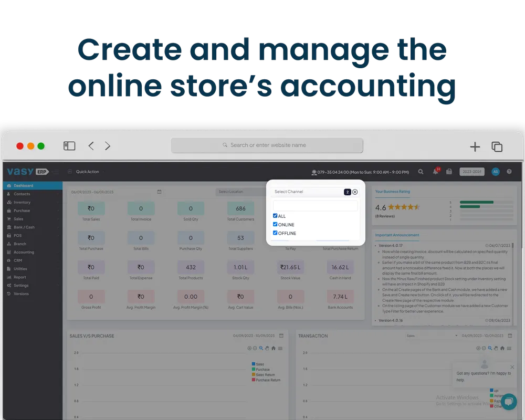Uncheck the ALL option in Select Channel
The height and width of the screenshot is (420, 525).
[275, 216]
